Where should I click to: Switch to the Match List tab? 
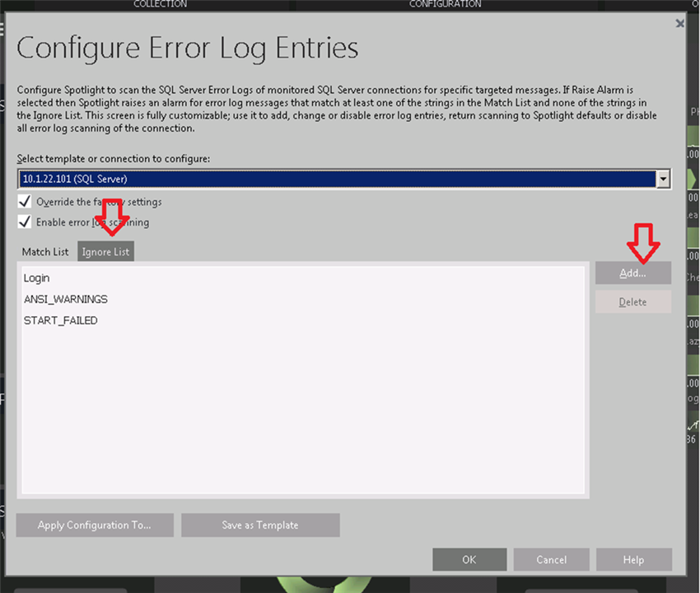click(45, 252)
